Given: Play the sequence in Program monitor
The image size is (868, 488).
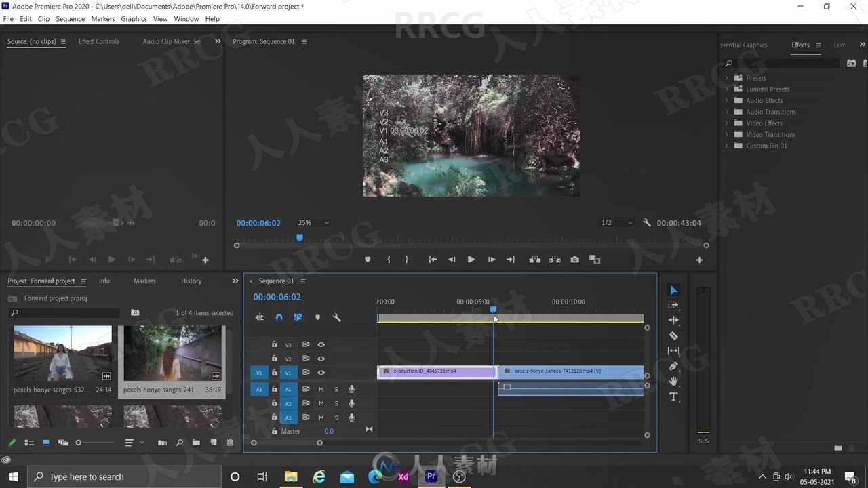Looking at the screenshot, I should (471, 260).
